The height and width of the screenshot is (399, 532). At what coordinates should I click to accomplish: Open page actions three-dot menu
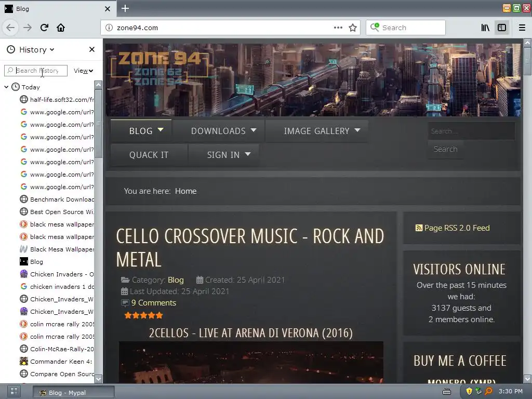(338, 28)
